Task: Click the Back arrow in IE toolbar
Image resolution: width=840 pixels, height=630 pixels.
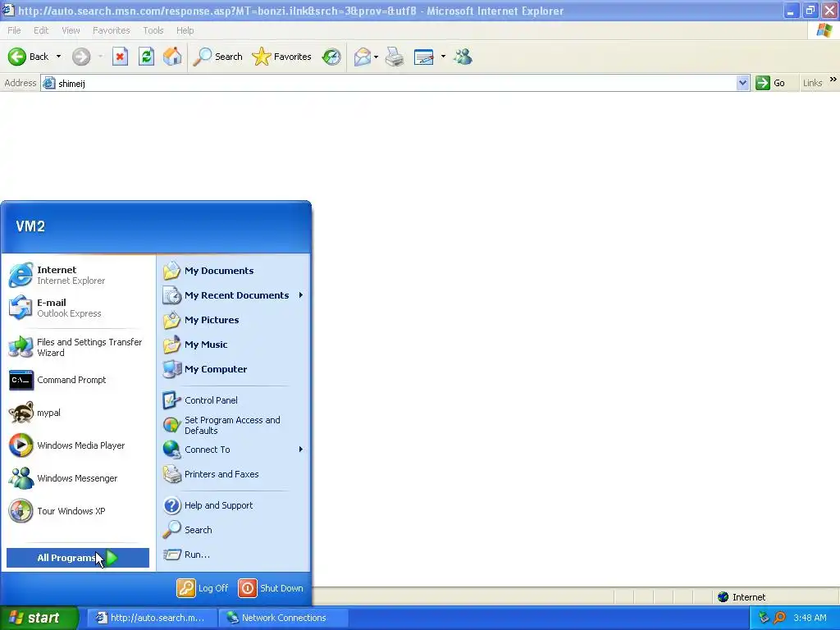Action: pos(29,57)
